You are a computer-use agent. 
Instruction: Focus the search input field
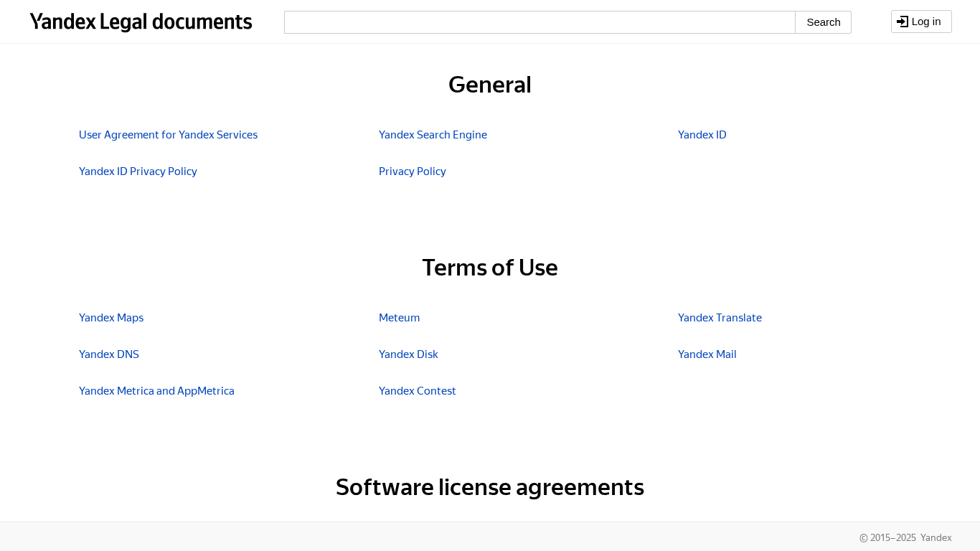pos(540,22)
